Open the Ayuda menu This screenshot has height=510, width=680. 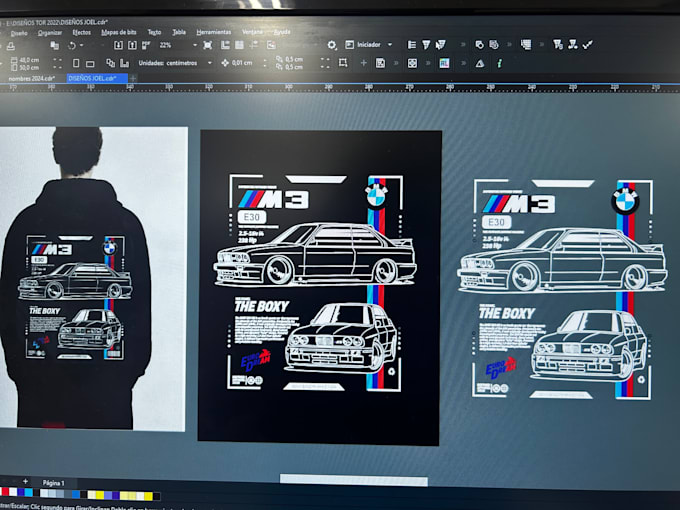click(x=282, y=32)
